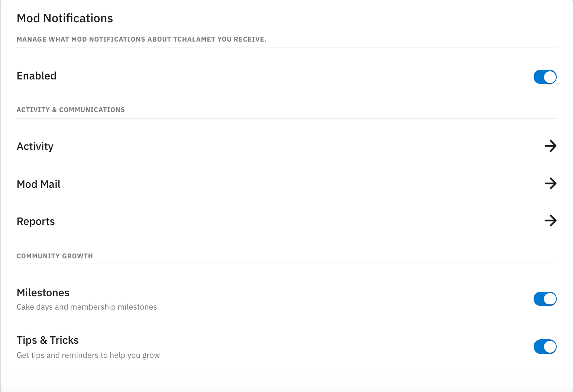Screen dimensions: 573x392
Task: Open the Mod Mail settings label
Action: pyautogui.click(x=39, y=184)
